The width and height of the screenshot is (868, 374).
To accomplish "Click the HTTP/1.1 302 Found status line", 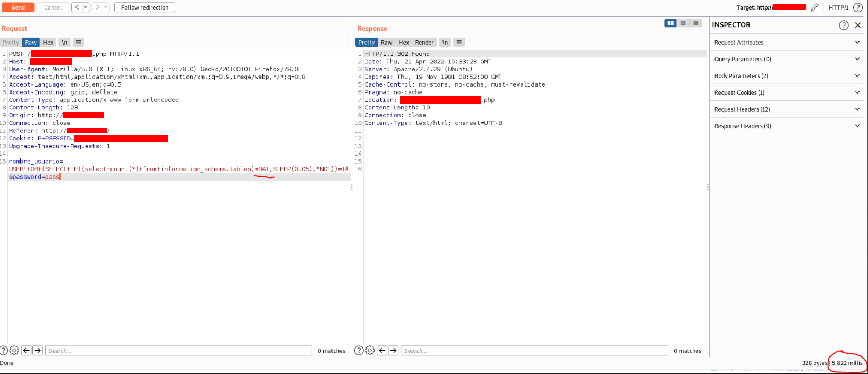I will coord(397,54).
